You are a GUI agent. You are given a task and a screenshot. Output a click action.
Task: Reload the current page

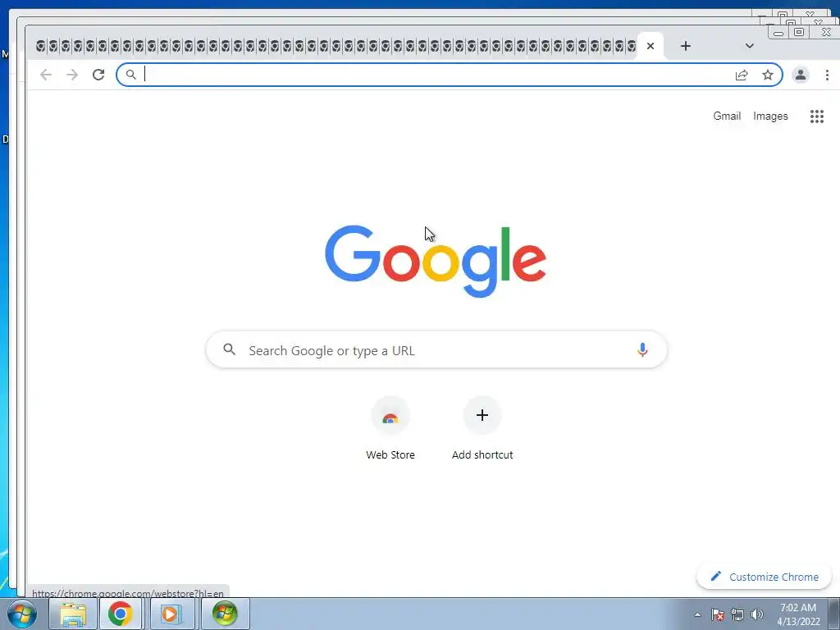click(98, 75)
